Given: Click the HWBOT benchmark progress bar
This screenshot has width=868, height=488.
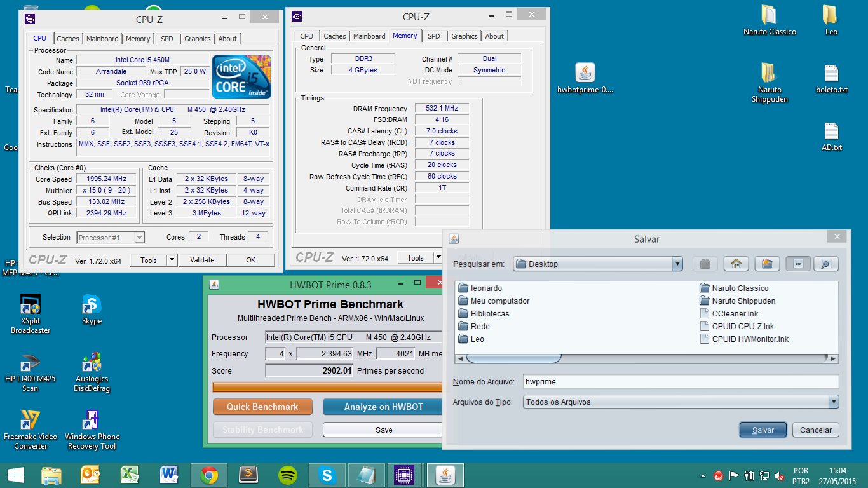Looking at the screenshot, I should tap(327, 387).
